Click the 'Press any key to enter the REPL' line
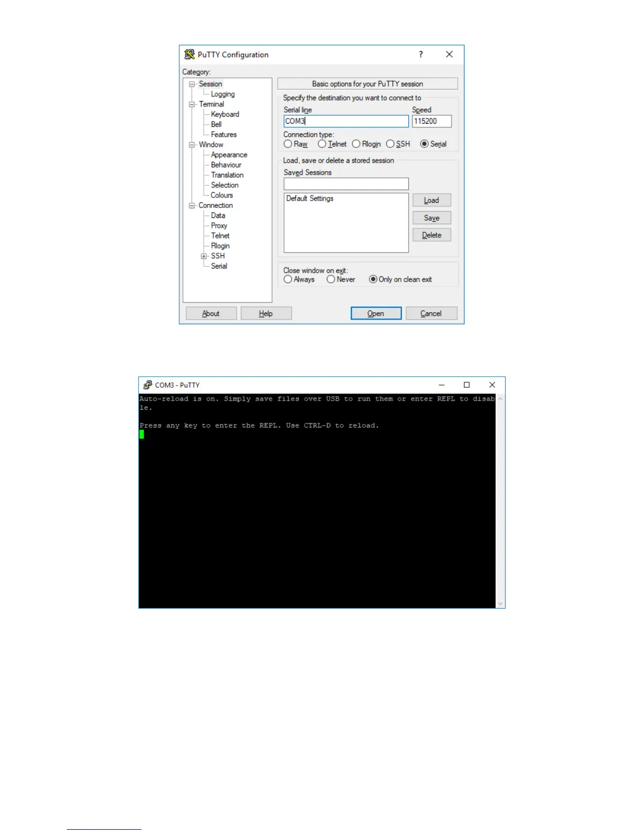 (259, 425)
